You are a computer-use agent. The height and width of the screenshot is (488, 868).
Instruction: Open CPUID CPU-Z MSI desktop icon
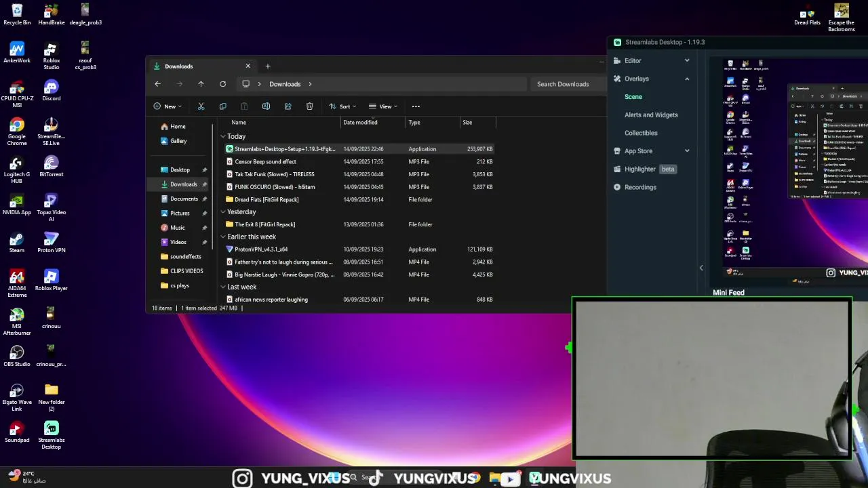pos(17,94)
